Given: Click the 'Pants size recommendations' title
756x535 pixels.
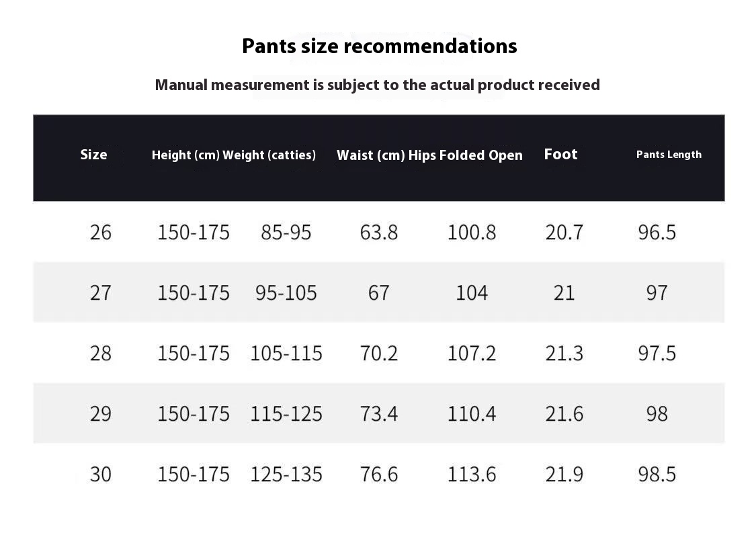Looking at the screenshot, I should point(380,46).
